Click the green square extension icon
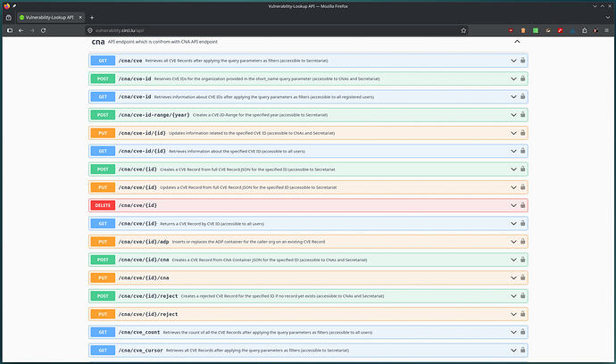 pos(536,30)
